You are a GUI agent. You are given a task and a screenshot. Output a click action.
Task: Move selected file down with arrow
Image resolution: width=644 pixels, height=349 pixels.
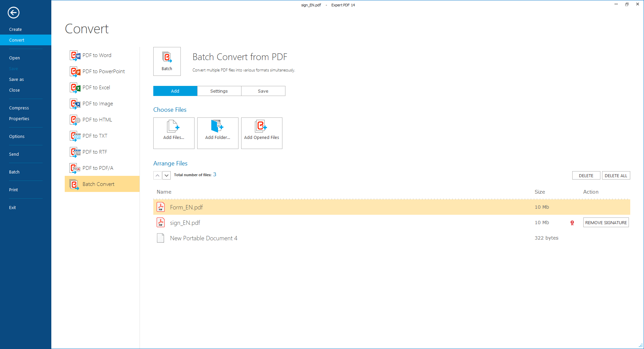(x=166, y=176)
